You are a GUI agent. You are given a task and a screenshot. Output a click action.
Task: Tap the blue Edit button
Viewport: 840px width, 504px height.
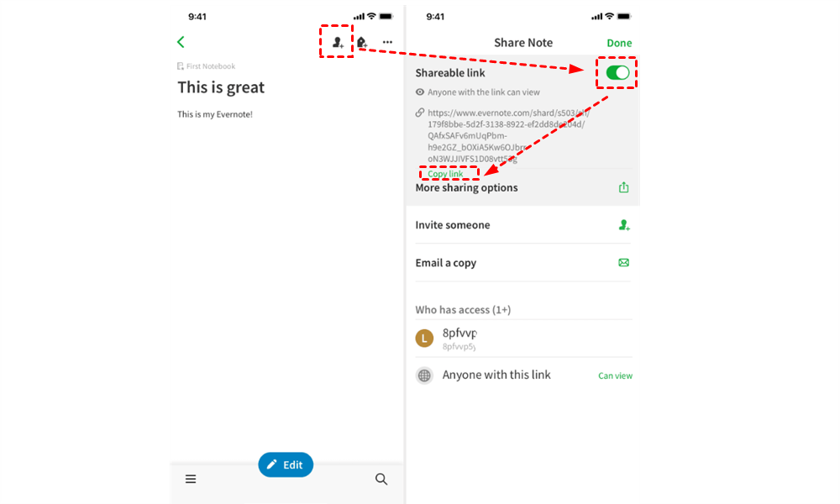[286, 465]
